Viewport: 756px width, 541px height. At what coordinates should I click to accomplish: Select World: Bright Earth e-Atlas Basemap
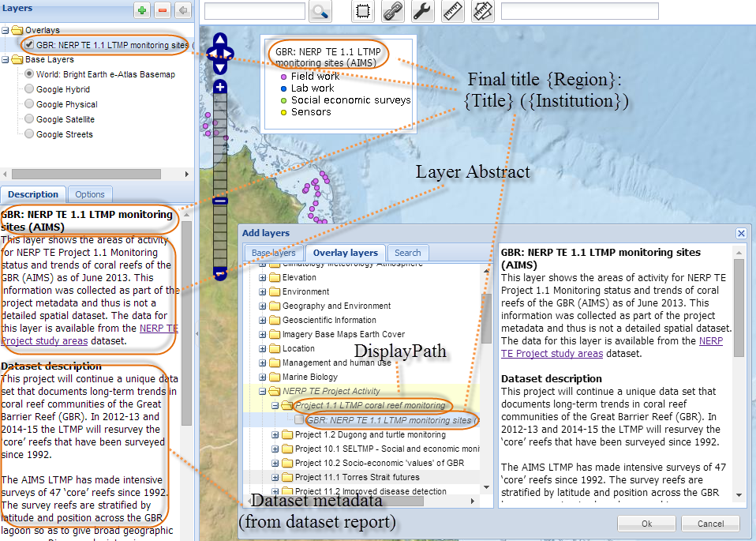(x=29, y=73)
